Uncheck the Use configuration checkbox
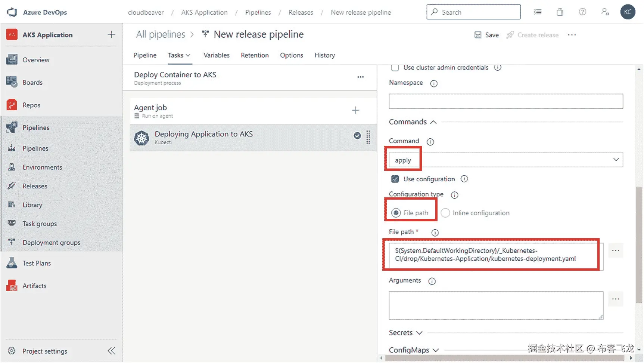 pos(395,179)
